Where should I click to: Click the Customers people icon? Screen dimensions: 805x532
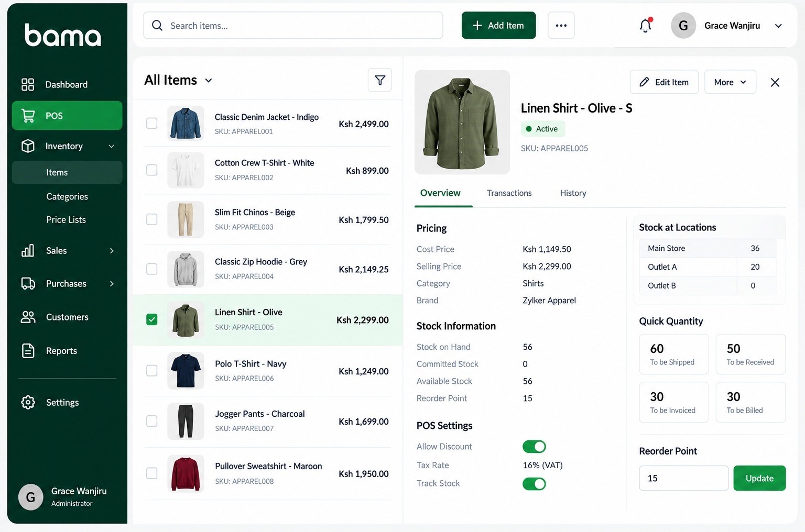pos(28,317)
